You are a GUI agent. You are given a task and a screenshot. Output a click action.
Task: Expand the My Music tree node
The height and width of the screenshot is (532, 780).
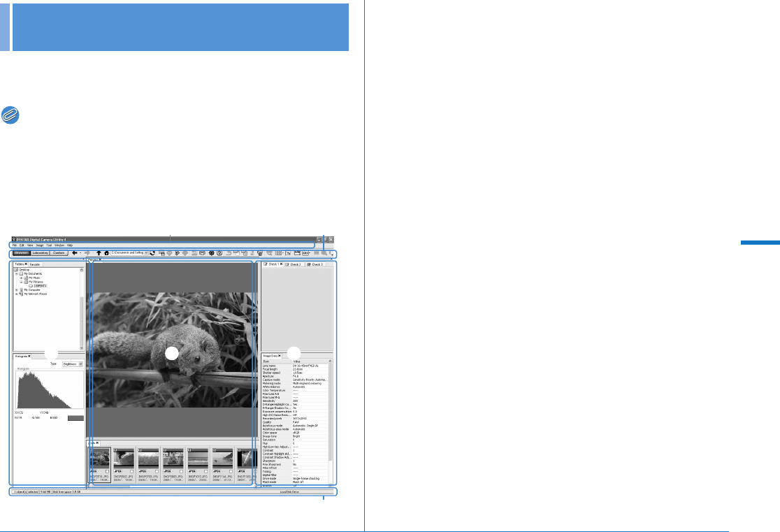(x=21, y=278)
